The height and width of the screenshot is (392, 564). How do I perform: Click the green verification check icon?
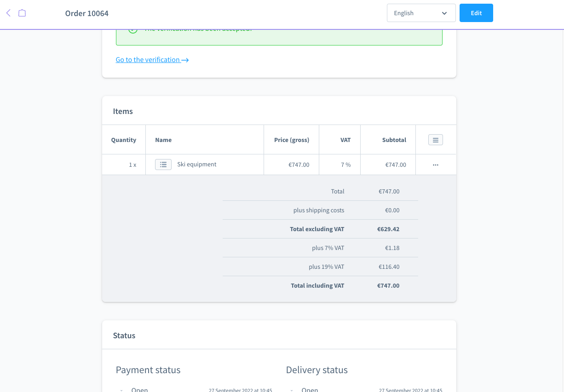(x=133, y=30)
